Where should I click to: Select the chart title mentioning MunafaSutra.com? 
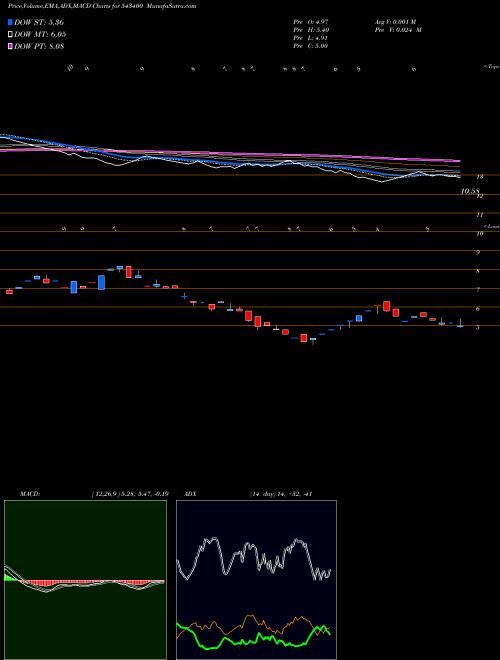[x=102, y=6]
